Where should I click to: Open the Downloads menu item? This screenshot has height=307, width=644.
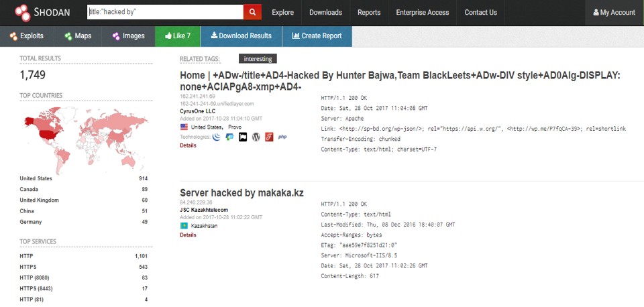pos(326,13)
